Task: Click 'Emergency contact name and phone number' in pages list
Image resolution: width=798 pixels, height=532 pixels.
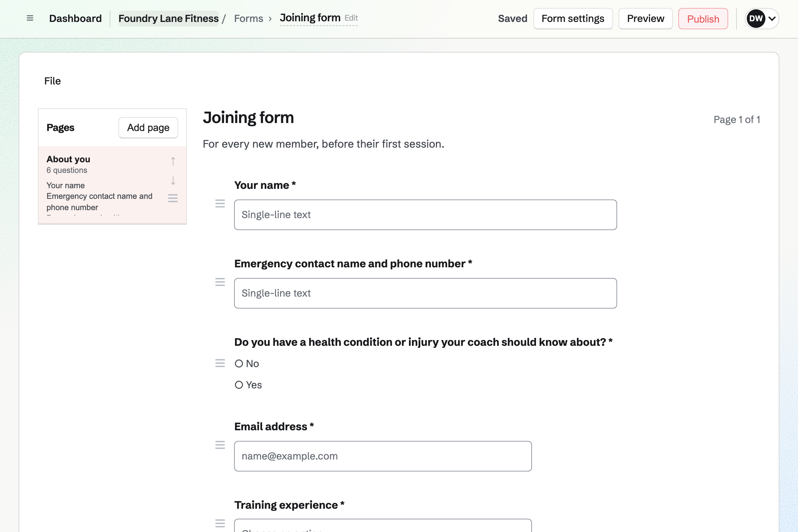Action: (x=99, y=201)
